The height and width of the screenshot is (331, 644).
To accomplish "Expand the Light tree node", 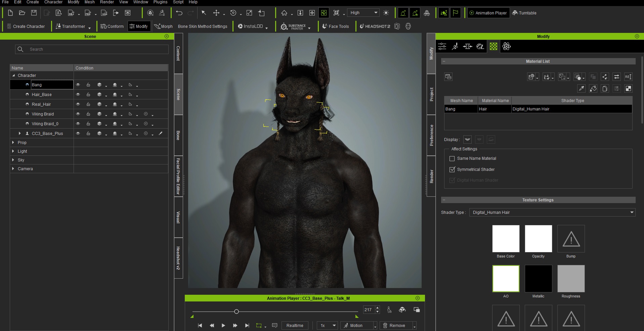I will tap(13, 151).
